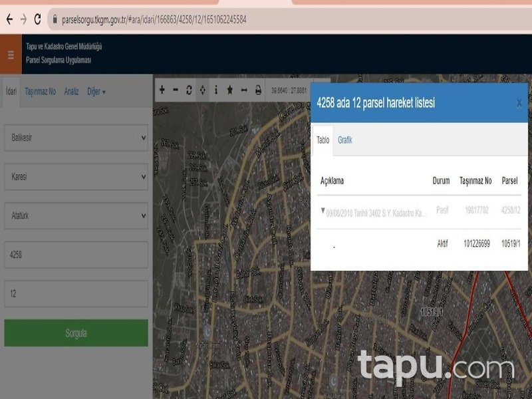Image resolution: width=532 pixels, height=399 pixels.
Task: Click the Tapu ve Kadastro Genel Müdürlüğü title
Action: pyautogui.click(x=64, y=47)
